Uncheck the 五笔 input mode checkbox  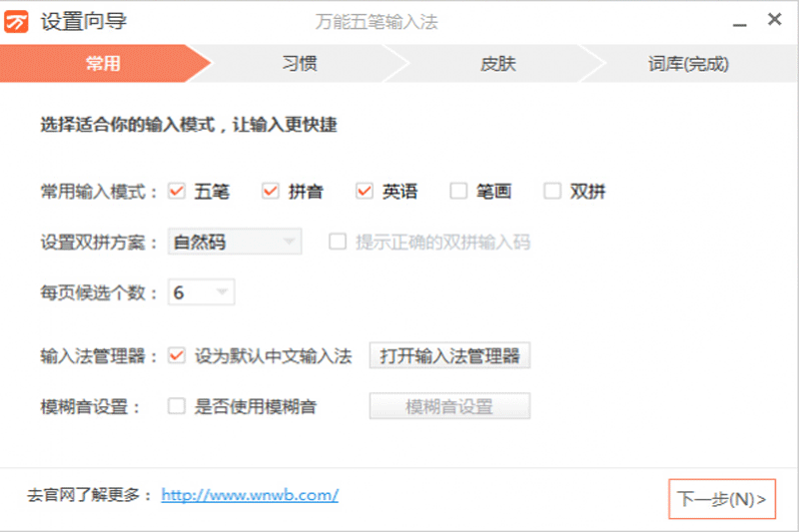tap(177, 192)
